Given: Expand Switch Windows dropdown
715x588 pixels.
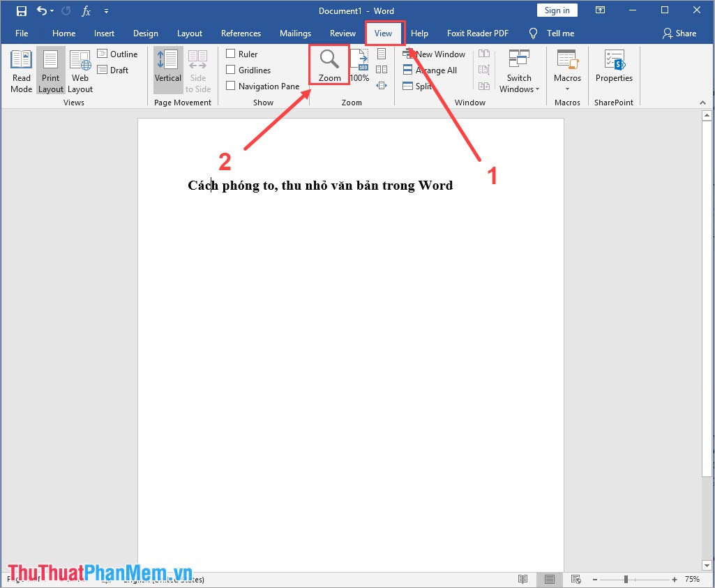Looking at the screenshot, I should pyautogui.click(x=519, y=71).
